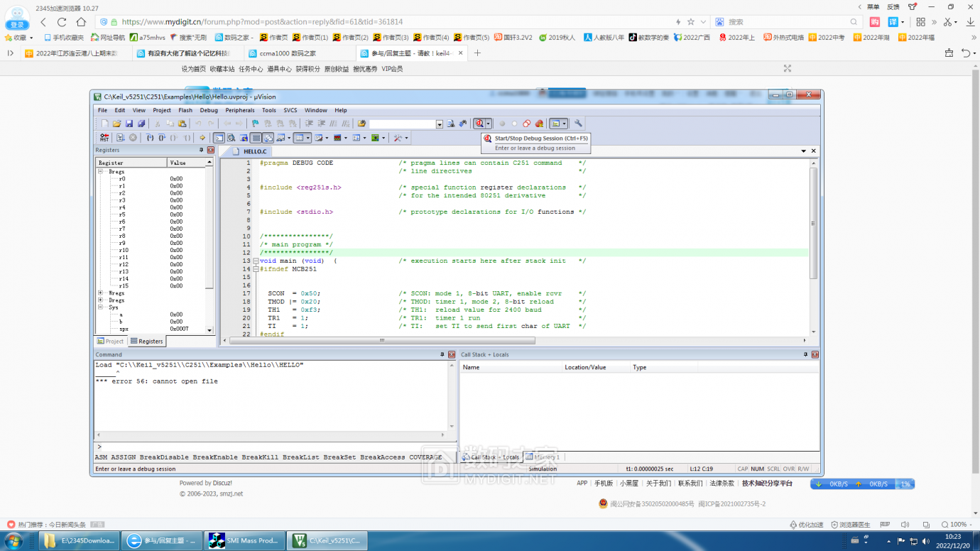Image resolution: width=980 pixels, height=551 pixels.
Task: Click the Windows Start button
Action: click(13, 541)
